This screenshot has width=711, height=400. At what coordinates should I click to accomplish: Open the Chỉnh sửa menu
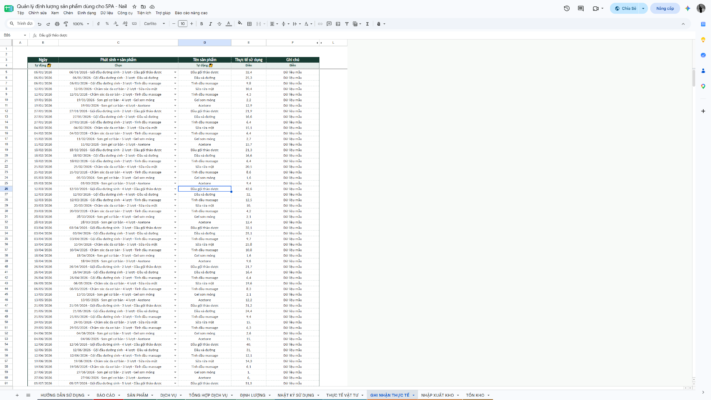pos(37,13)
